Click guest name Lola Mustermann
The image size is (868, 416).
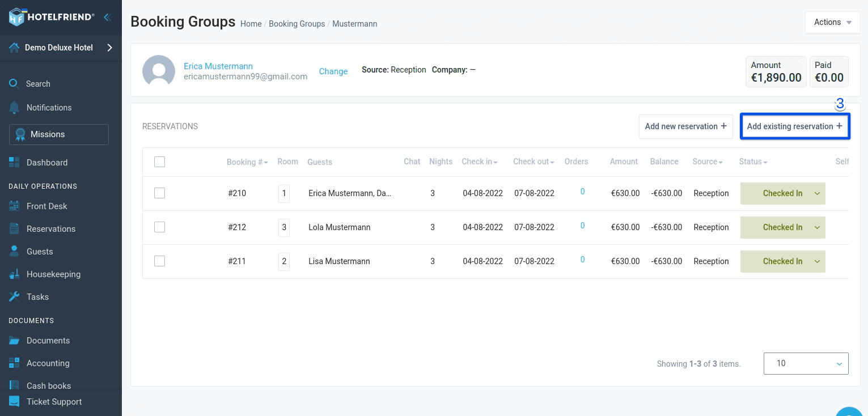click(339, 227)
